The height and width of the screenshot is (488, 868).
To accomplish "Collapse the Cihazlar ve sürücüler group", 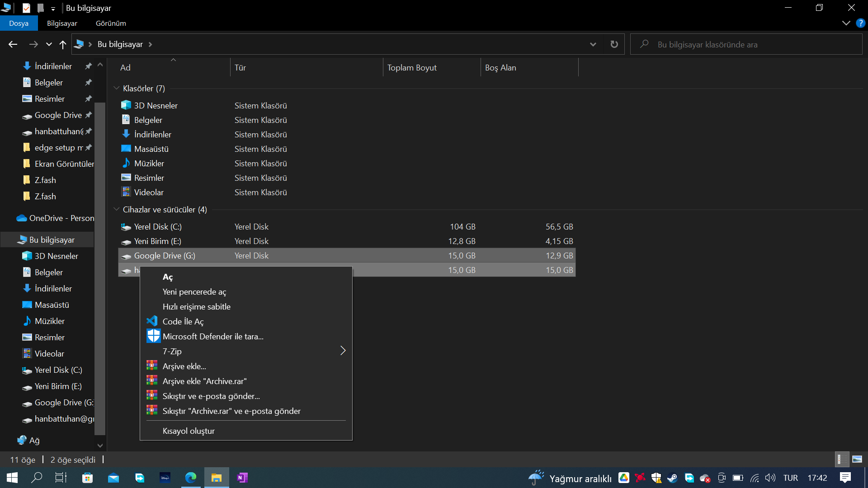I will (x=117, y=209).
